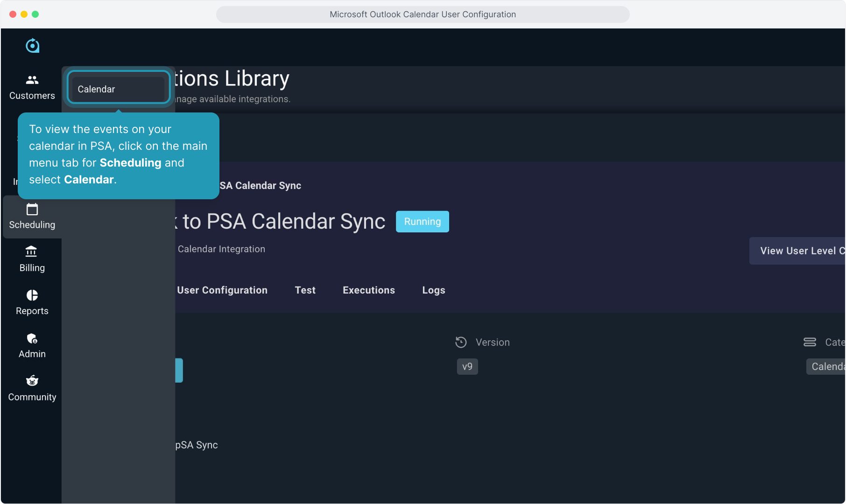Click the View User Level button
Screen dimensions: 846x504
coord(797,251)
